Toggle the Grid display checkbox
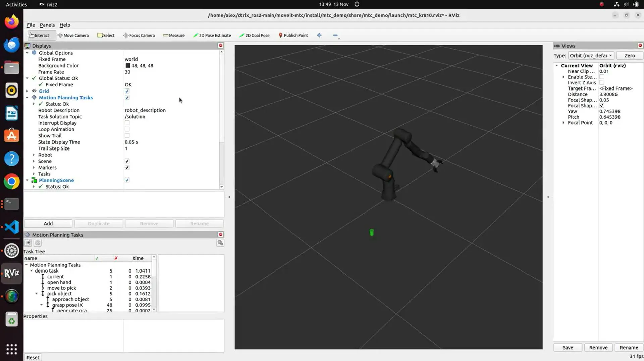 (127, 91)
